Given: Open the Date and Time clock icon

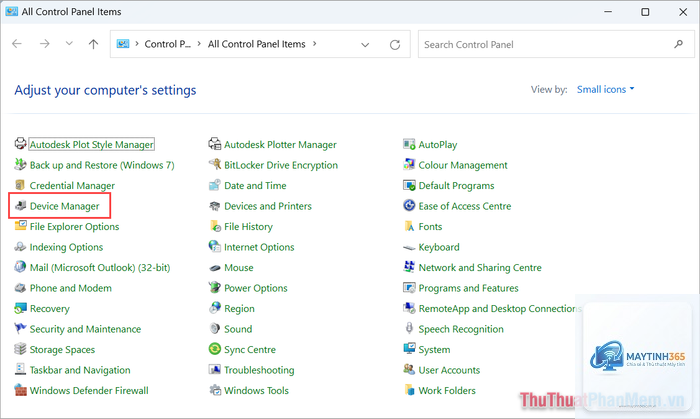Looking at the screenshot, I should [x=215, y=185].
